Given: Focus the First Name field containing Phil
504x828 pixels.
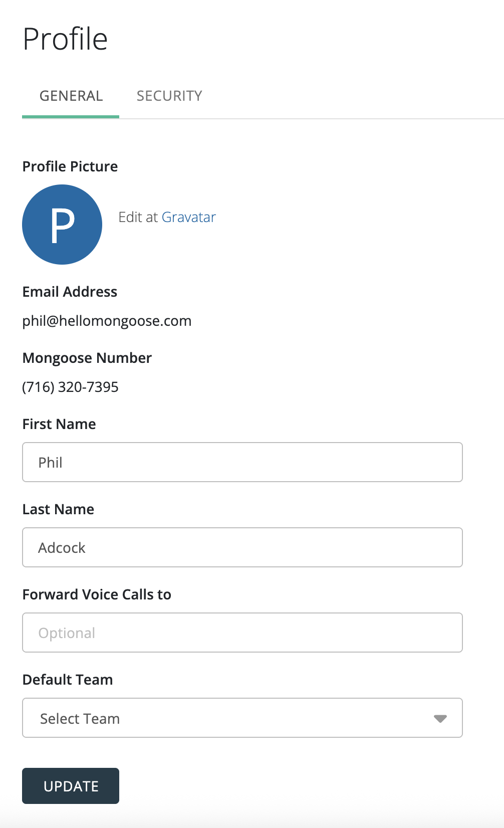Looking at the screenshot, I should pyautogui.click(x=242, y=462).
